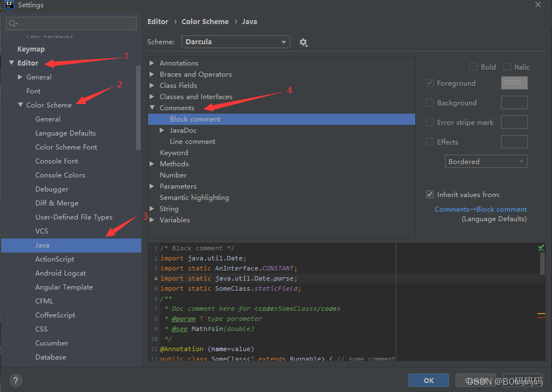Expand the Annotations category

point(152,63)
